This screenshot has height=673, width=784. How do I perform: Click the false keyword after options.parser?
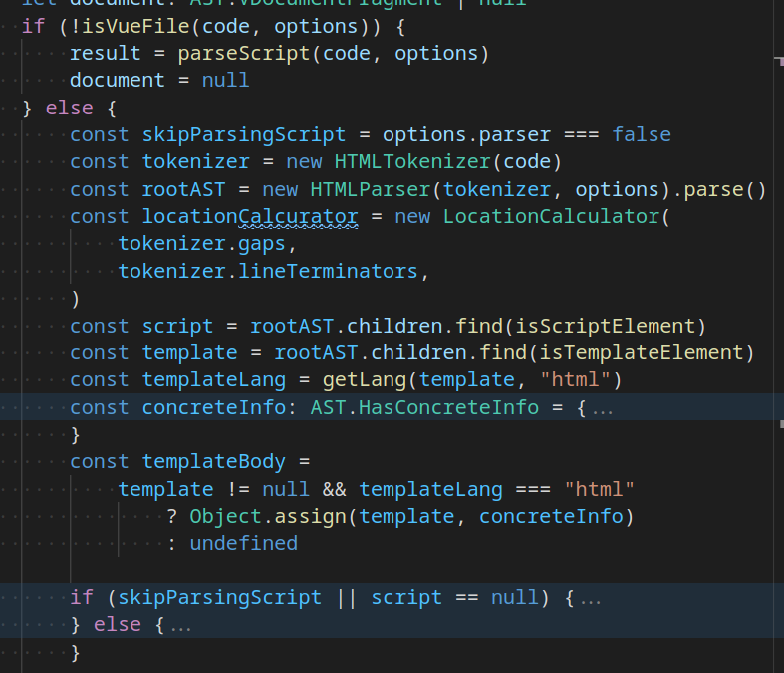641,134
